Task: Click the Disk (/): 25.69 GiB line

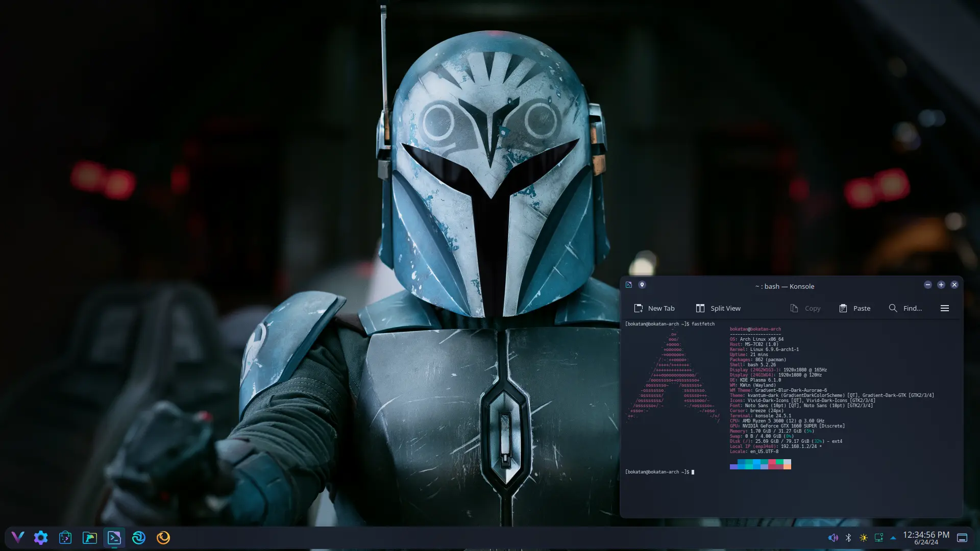Action: [786, 441]
